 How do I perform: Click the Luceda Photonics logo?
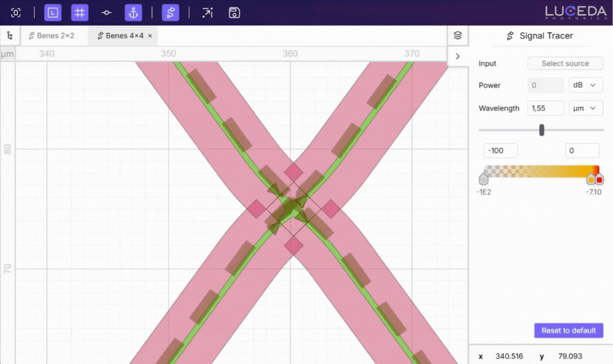pos(576,13)
